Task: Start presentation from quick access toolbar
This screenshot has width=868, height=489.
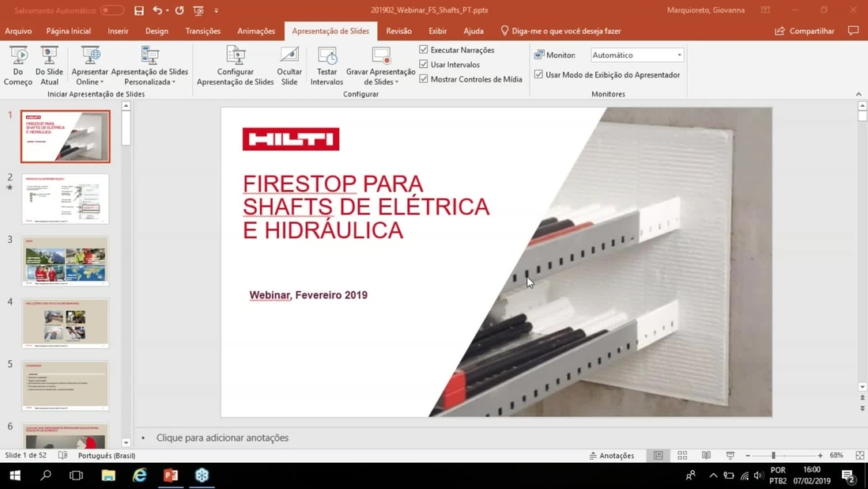Action: [x=198, y=10]
